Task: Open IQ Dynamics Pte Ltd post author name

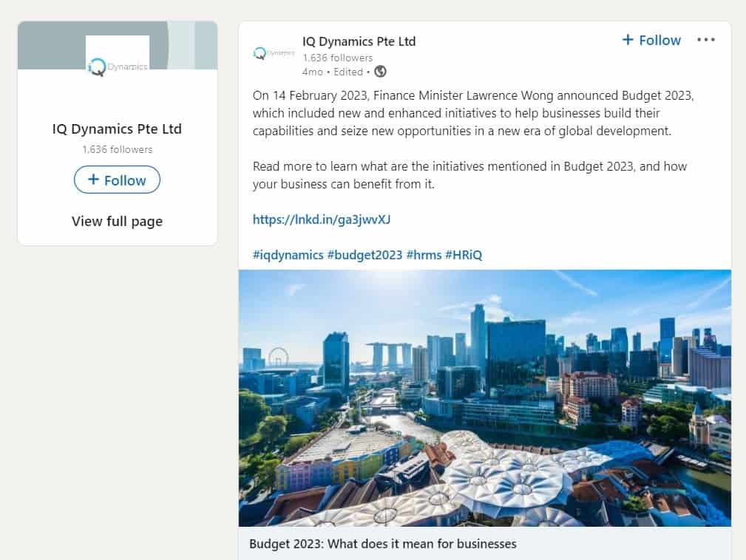Action: point(359,42)
